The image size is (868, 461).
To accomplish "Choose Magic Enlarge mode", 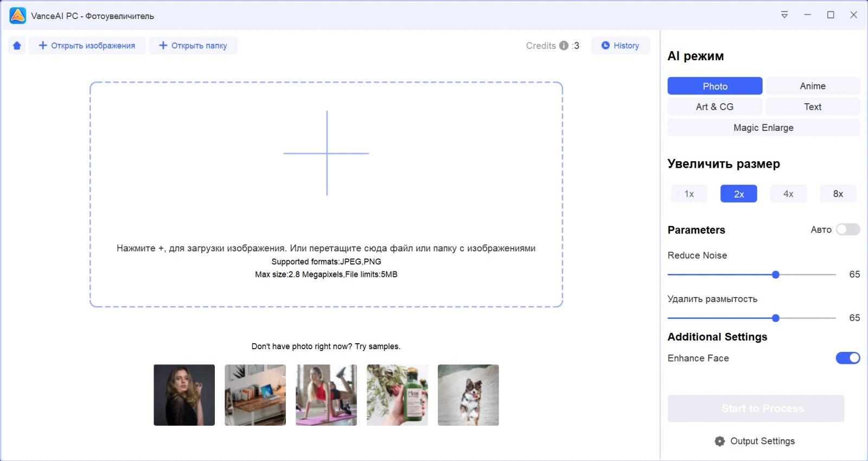I will point(764,128).
